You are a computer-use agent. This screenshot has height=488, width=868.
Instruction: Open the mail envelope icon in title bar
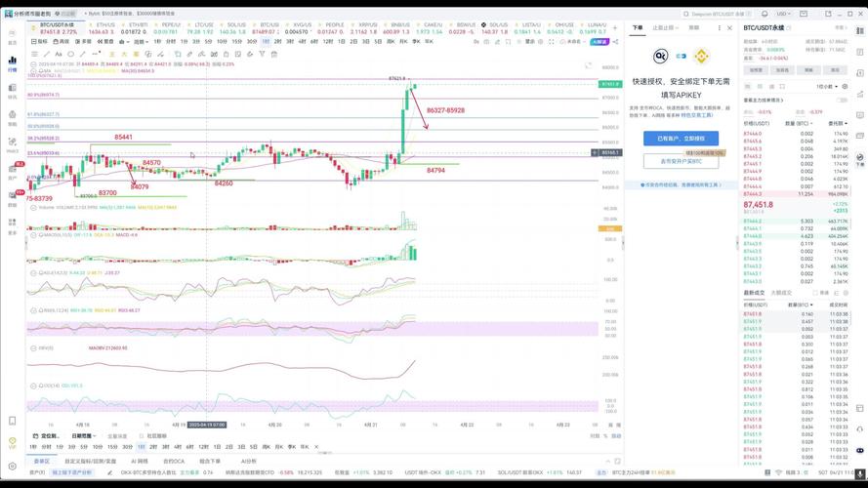(802, 15)
